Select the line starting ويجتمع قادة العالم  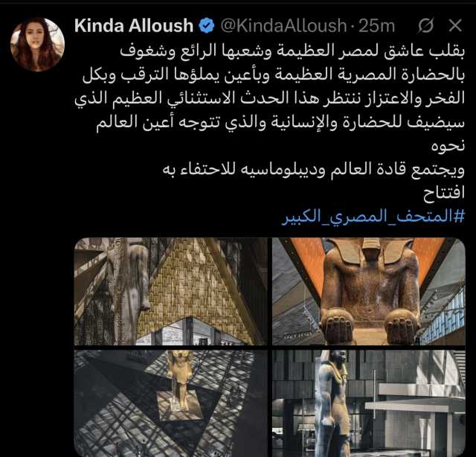pos(314,170)
